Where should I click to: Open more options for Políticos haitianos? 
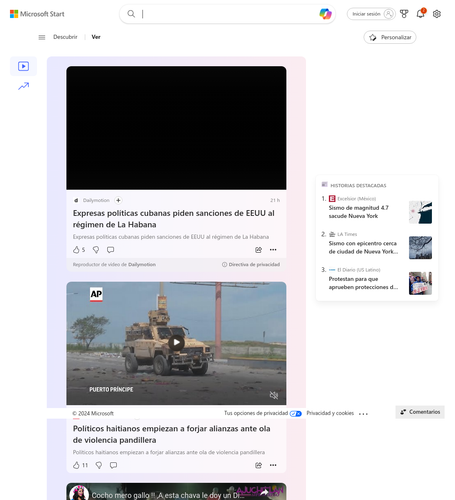coord(273,465)
